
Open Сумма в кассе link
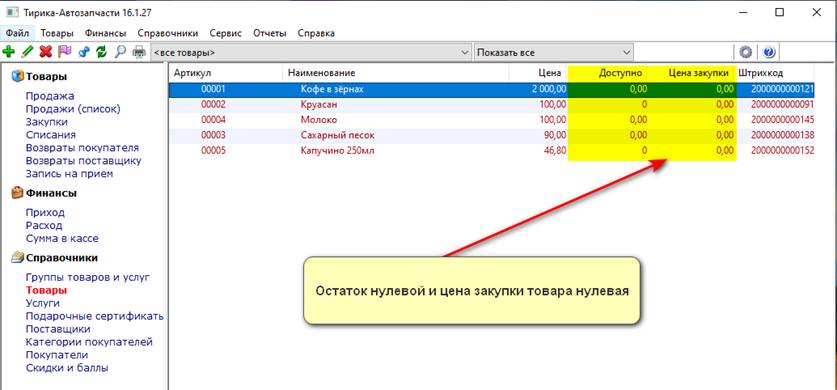tap(62, 238)
